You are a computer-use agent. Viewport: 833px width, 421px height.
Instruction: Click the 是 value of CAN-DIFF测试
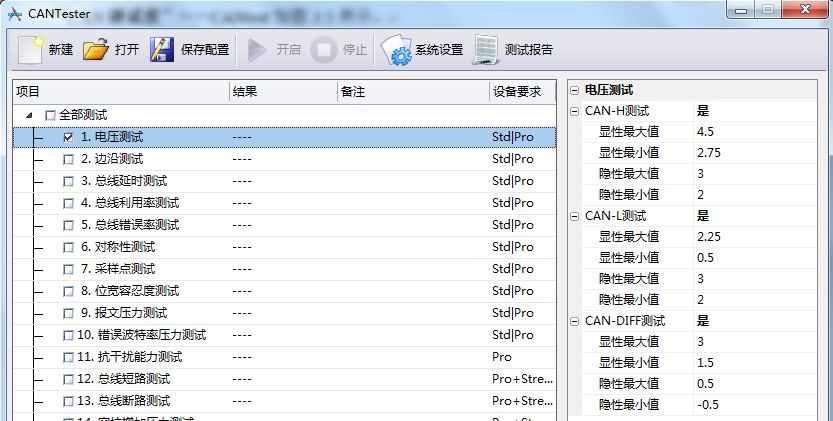coord(703,321)
